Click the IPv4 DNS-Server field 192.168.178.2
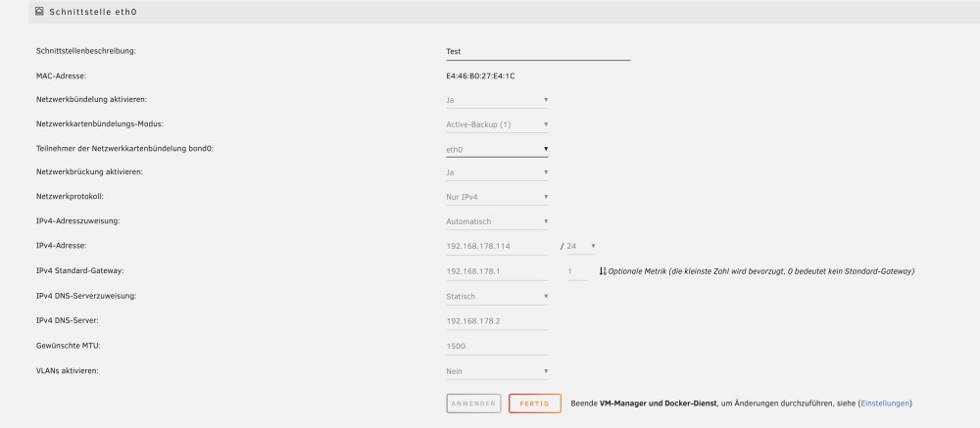Image resolution: width=980 pixels, height=428 pixels. (x=497, y=321)
